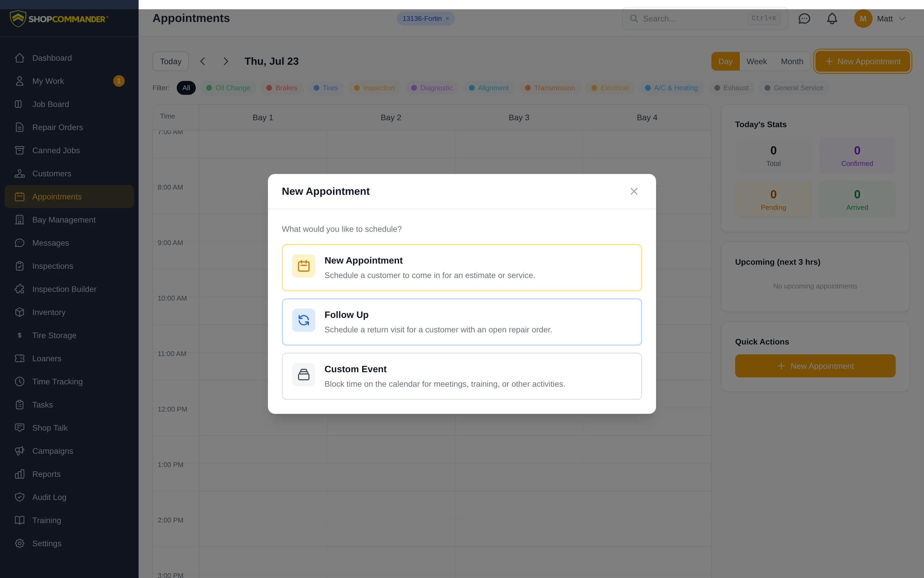Select the All filter chip
Screen dimensions: 924x578
186,88
